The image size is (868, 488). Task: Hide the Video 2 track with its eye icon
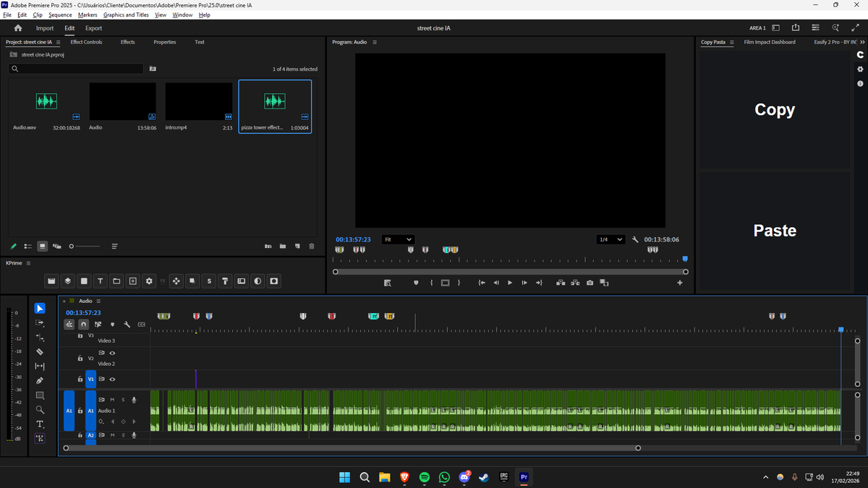pos(112,353)
